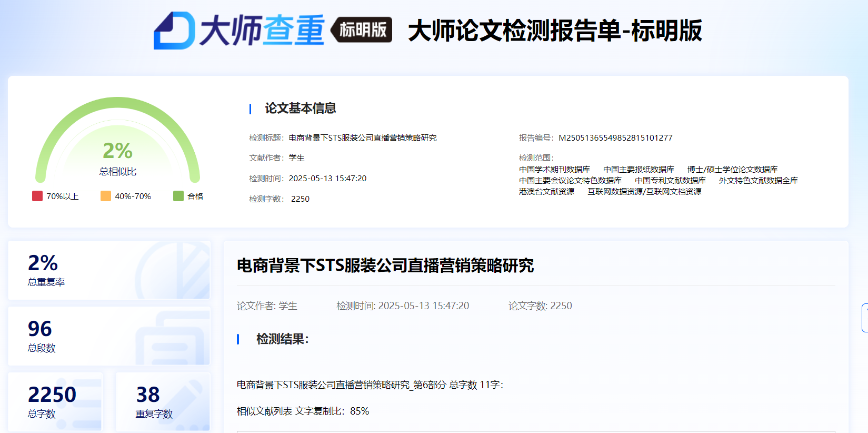Screen dimensions: 868x433
Task: Click the 第6部分 总字数 11字 line
Action: (370, 385)
